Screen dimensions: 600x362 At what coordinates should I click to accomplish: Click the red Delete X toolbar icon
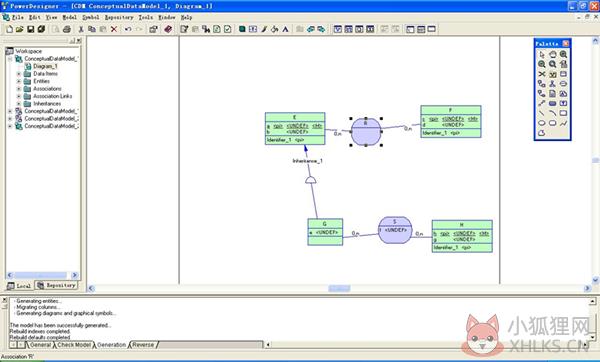point(114,29)
